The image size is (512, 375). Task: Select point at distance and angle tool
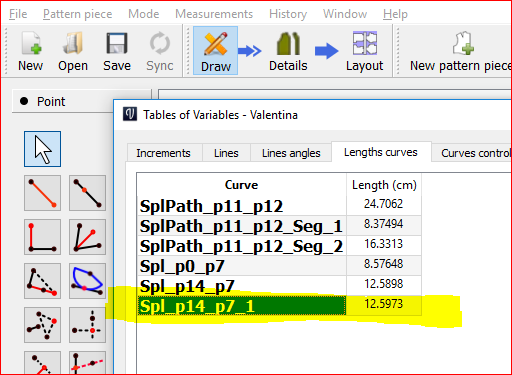click(42, 193)
